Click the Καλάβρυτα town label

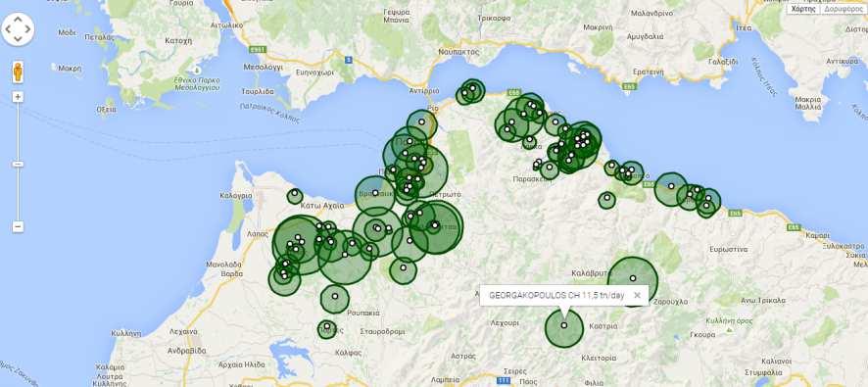[591, 272]
